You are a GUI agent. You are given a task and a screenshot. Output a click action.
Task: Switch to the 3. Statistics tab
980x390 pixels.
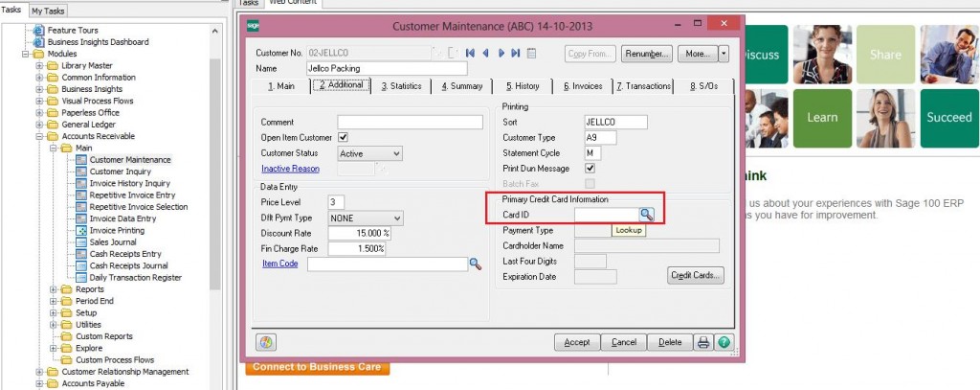(401, 86)
